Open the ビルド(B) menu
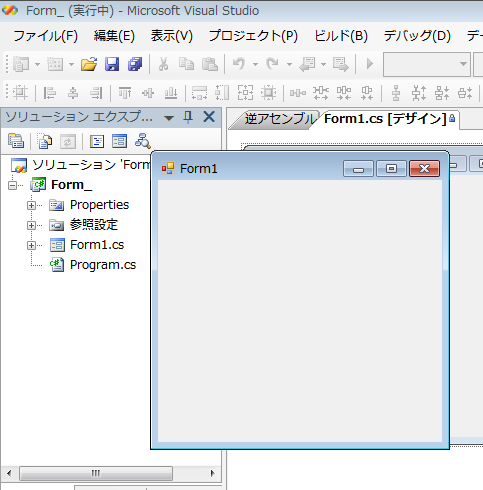Screen dimensions: 483x490 pos(341,36)
